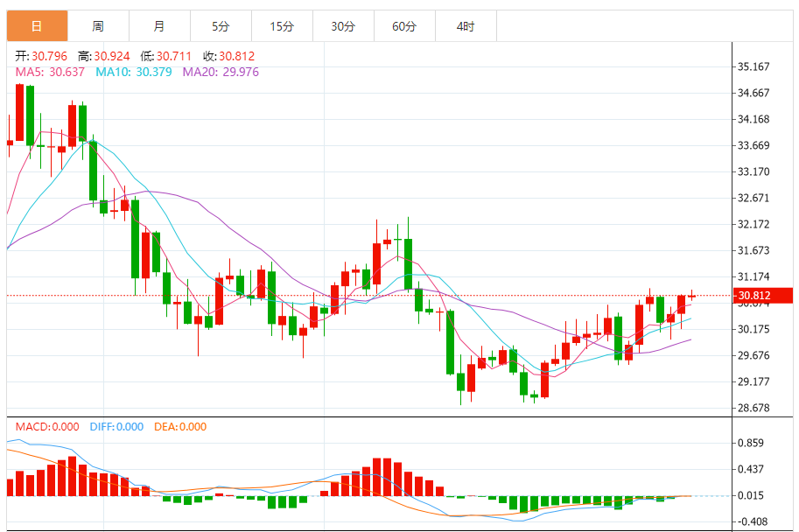Image resolution: width=799 pixels, height=532 pixels.
Task: Click the red 30.812 current price label
Action: tap(762, 296)
